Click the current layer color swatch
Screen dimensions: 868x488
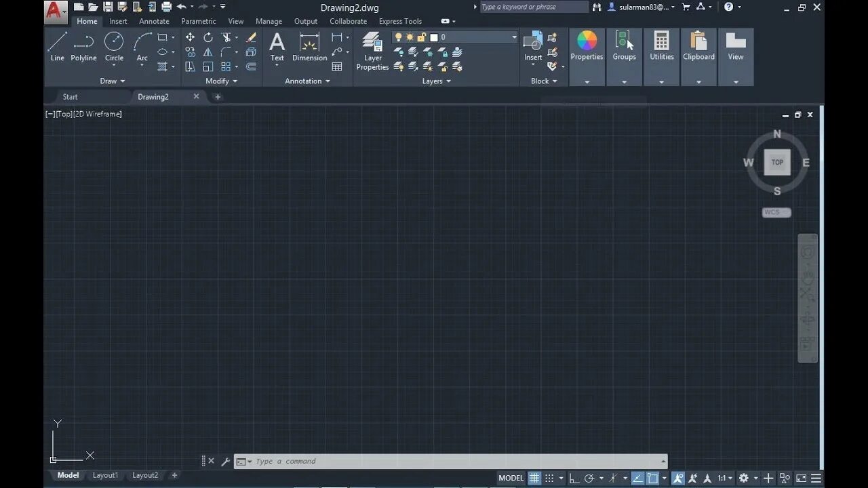(434, 37)
